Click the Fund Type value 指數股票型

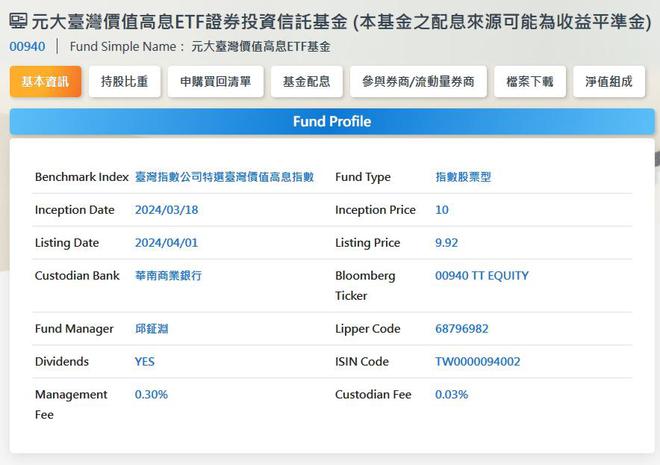pos(463,177)
